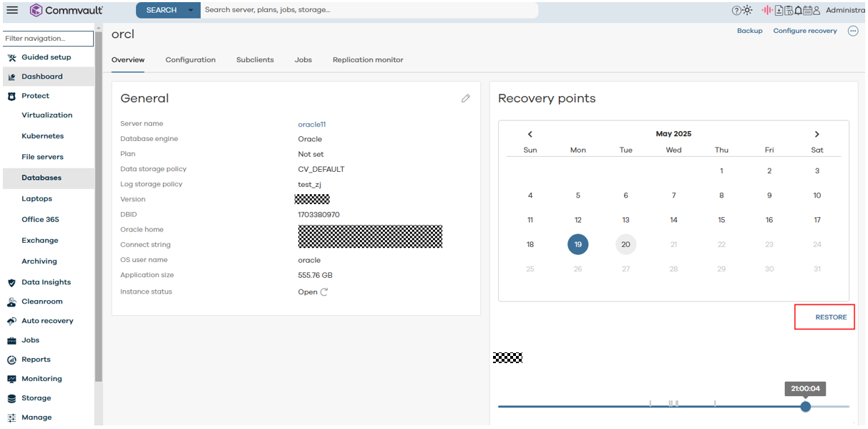Edit General settings with pencil icon
The height and width of the screenshot is (429, 868).
click(x=466, y=98)
